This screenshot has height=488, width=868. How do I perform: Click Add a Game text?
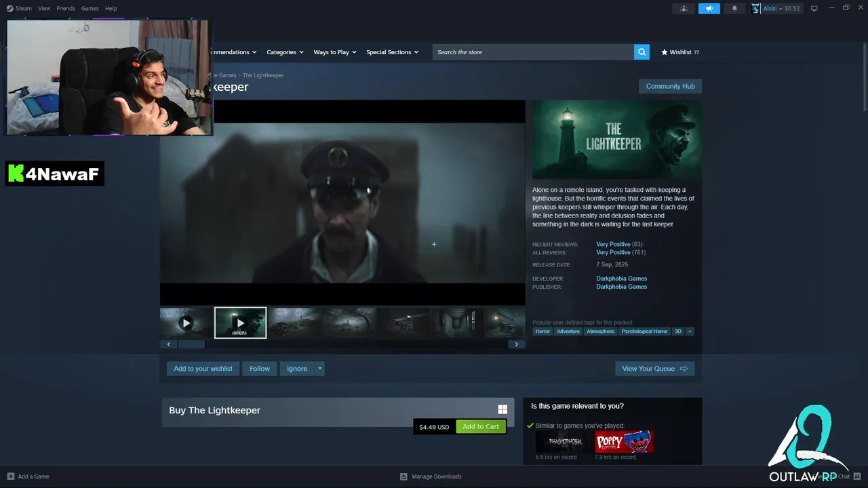[x=33, y=476]
